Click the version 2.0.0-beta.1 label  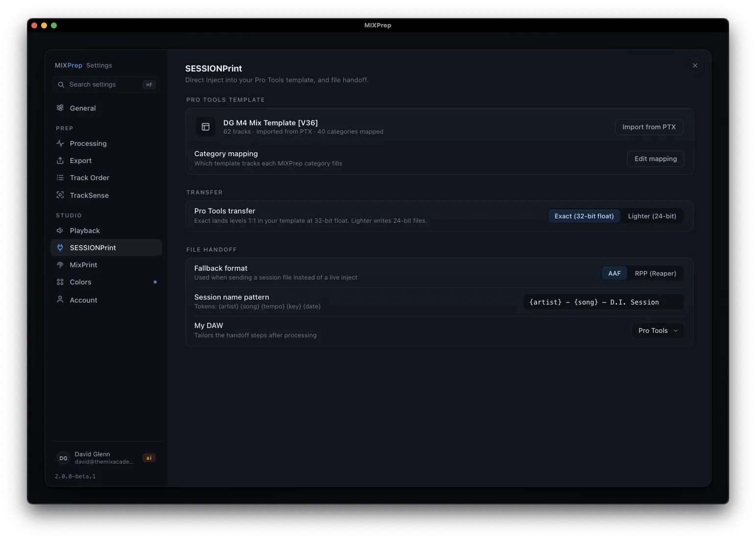pos(75,476)
